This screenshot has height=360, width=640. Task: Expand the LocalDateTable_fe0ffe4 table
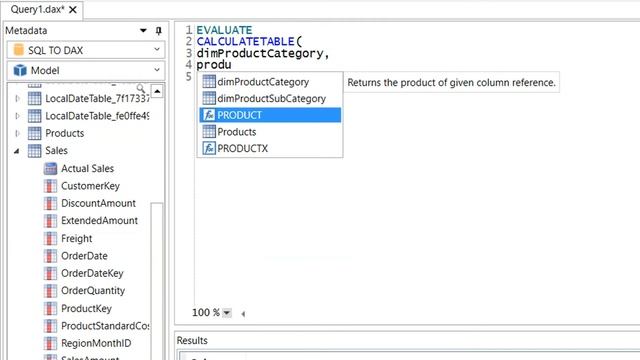pos(17,116)
